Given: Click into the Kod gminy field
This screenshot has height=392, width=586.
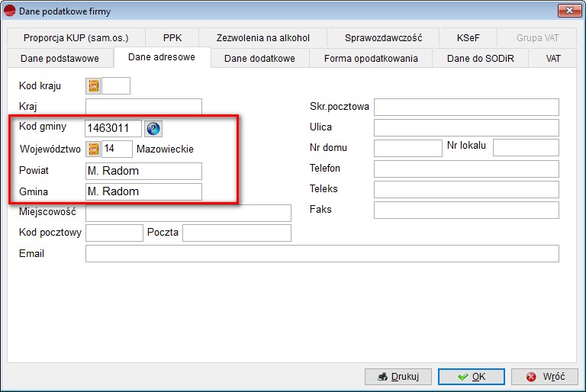Looking at the screenshot, I should click(x=113, y=128).
